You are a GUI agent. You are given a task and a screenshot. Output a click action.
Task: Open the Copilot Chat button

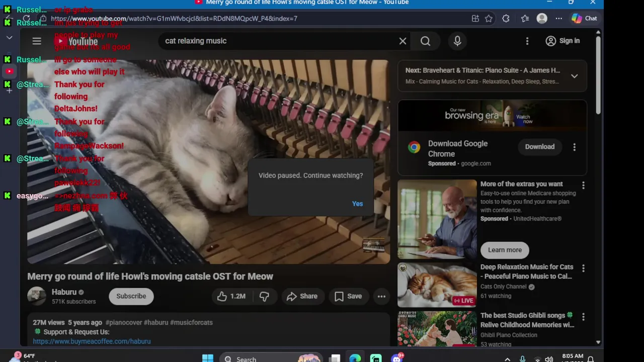(584, 19)
